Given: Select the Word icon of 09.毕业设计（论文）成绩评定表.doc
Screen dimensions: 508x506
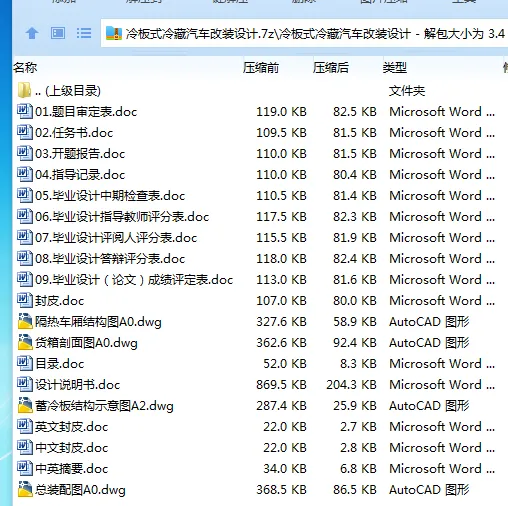Looking at the screenshot, I should [x=25, y=279].
